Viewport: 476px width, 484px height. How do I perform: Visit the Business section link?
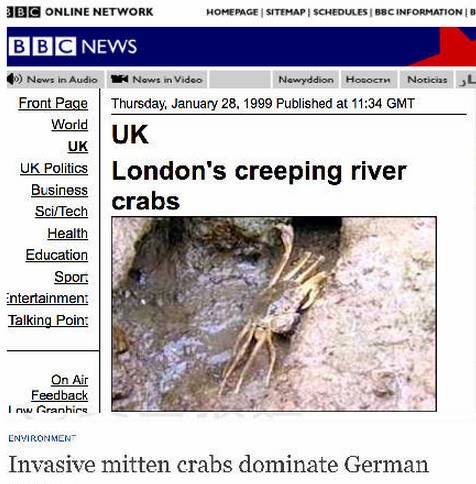(60, 190)
